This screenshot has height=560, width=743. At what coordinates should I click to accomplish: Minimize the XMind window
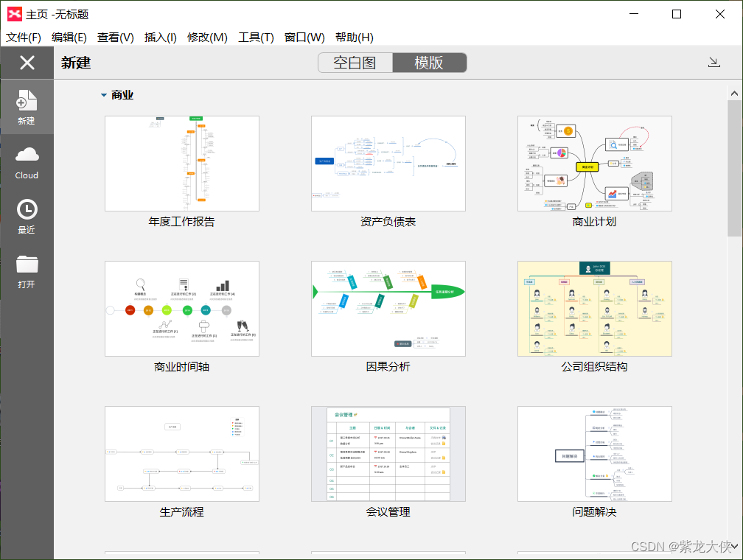(x=634, y=14)
